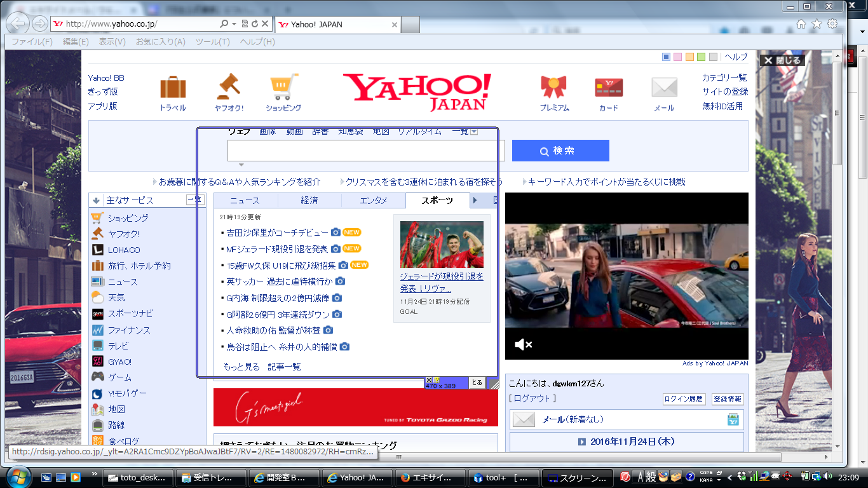
Task: Click the Windows Start orb
Action: (x=18, y=477)
